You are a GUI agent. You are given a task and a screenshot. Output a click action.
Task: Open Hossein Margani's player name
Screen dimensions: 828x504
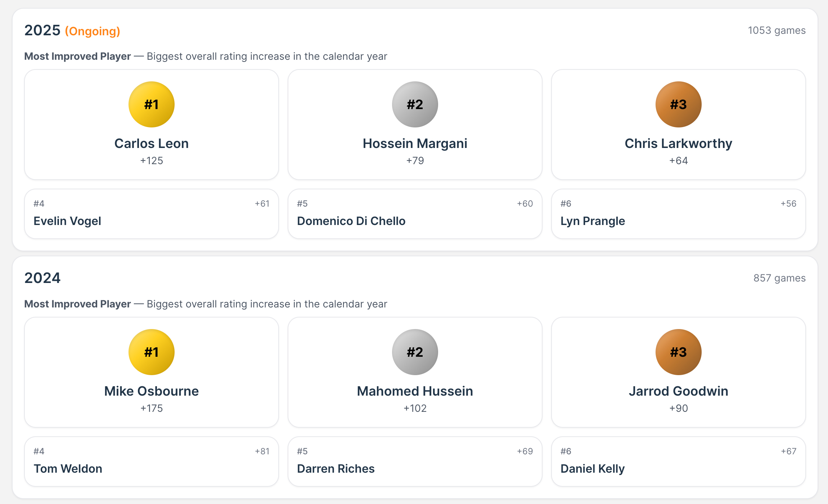pyautogui.click(x=415, y=143)
